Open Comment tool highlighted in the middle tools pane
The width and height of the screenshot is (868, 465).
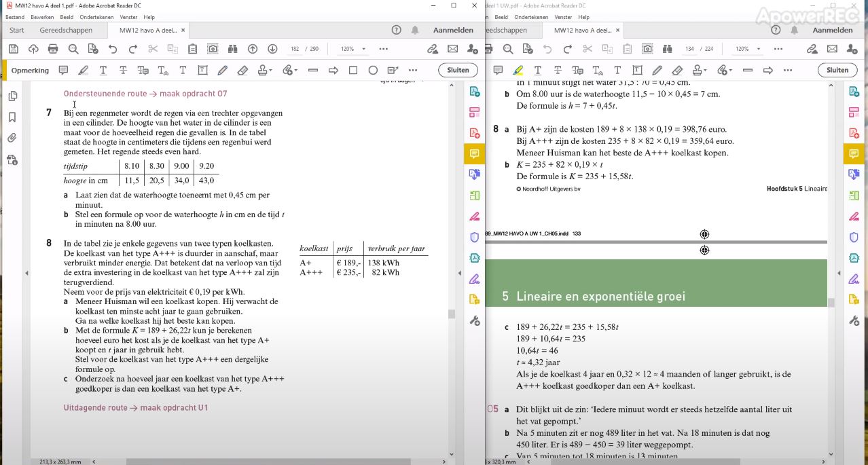click(475, 154)
